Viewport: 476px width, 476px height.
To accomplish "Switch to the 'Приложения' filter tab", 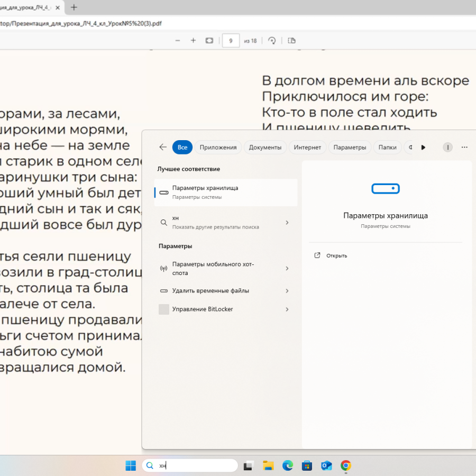I will [218, 148].
